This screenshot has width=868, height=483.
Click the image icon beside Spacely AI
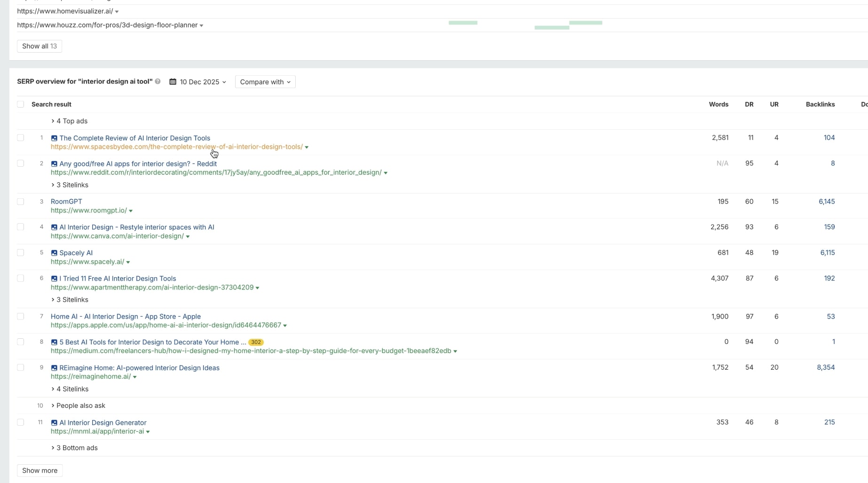54,253
